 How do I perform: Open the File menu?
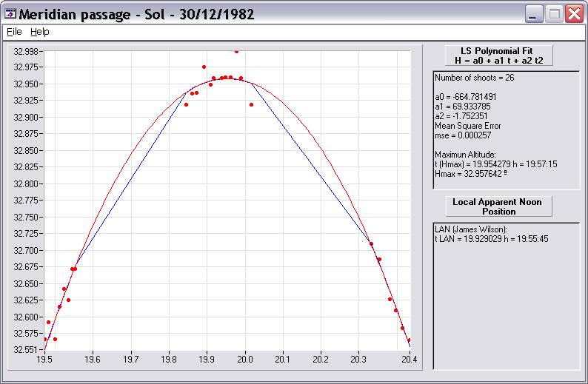coord(14,32)
